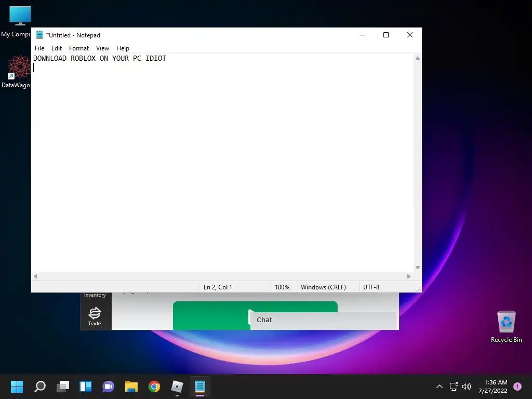532x399 pixels.
Task: Click the horizontal scrollbar right arrow
Action: click(409, 276)
